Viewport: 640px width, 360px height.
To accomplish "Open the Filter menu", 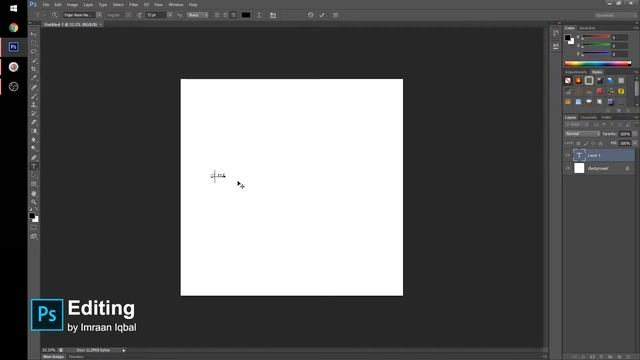I will pyautogui.click(x=133, y=4).
